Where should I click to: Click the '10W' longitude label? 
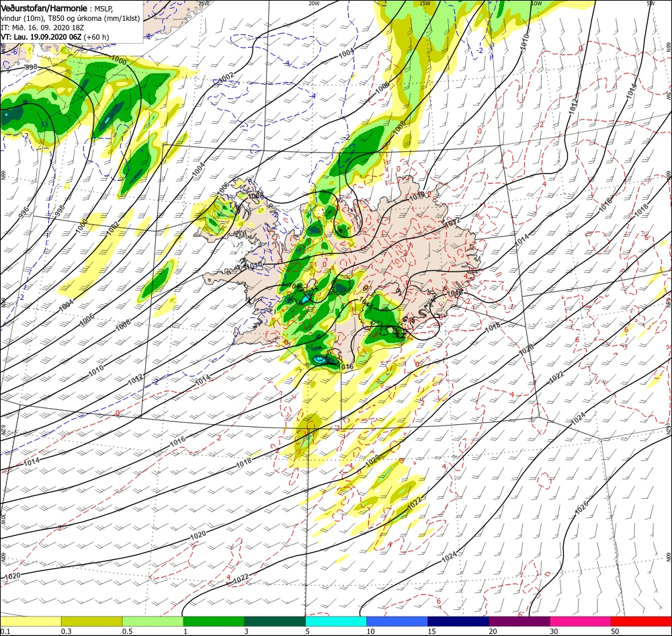tap(536, 3)
